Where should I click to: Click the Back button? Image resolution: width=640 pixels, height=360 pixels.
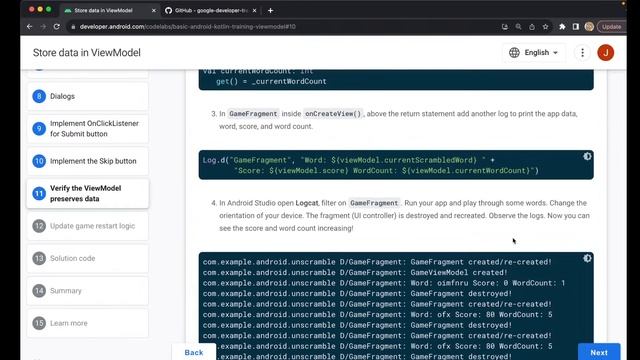pyautogui.click(x=194, y=352)
